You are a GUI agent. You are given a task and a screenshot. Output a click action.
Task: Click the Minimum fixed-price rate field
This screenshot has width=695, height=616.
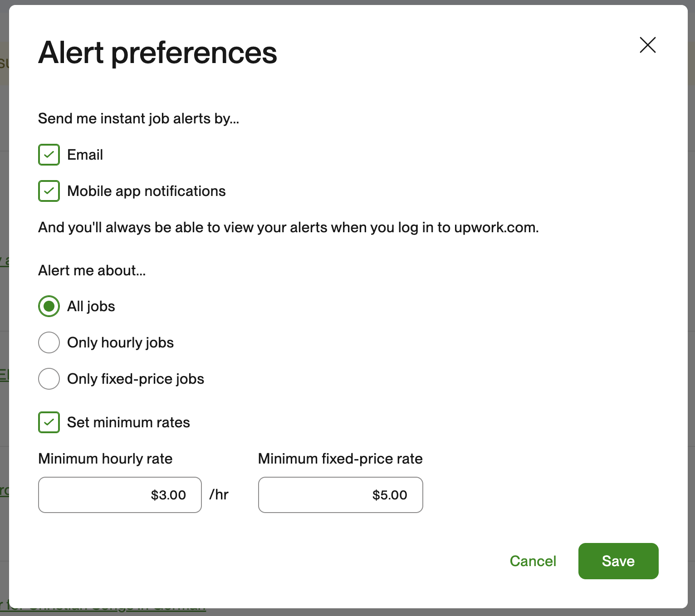click(x=340, y=495)
